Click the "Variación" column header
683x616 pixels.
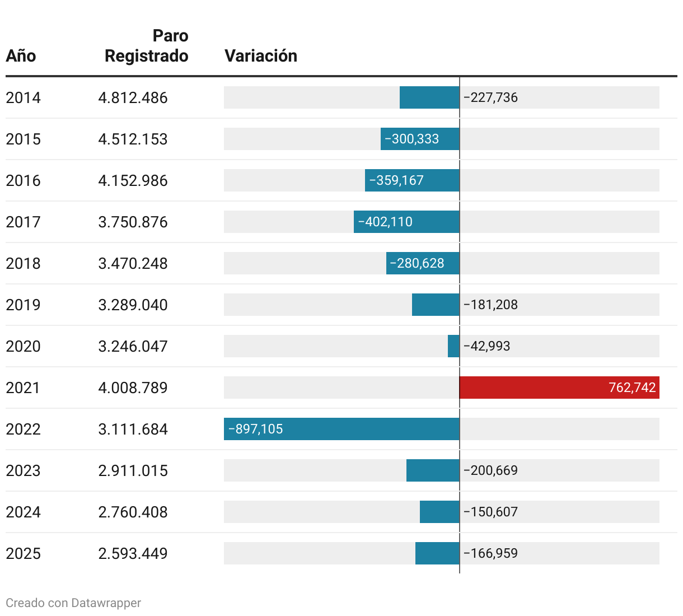click(260, 56)
